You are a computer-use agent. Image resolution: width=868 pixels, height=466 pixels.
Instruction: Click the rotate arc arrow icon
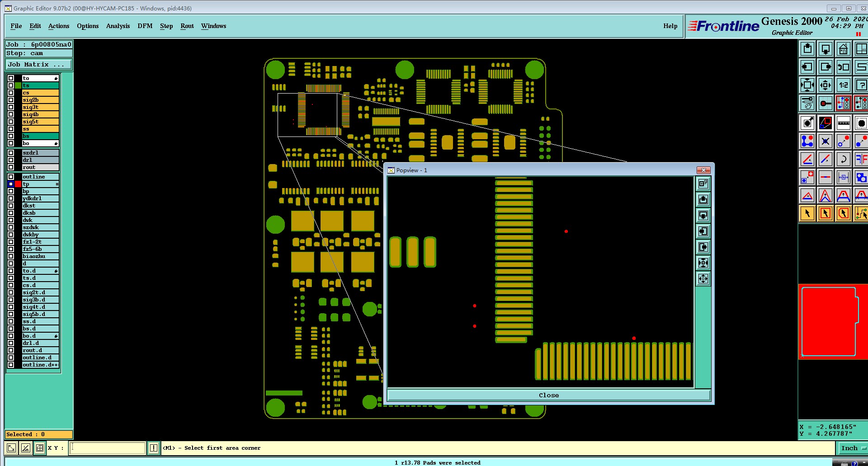tap(844, 159)
